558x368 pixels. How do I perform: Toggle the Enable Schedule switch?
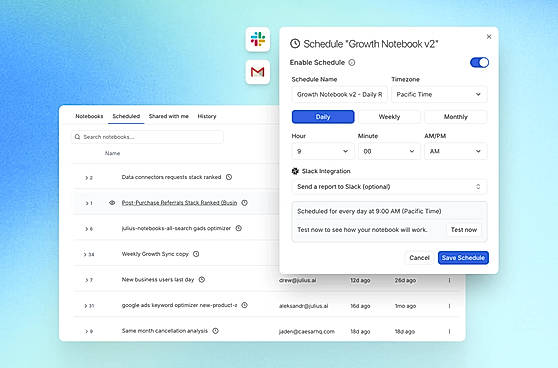coord(479,63)
